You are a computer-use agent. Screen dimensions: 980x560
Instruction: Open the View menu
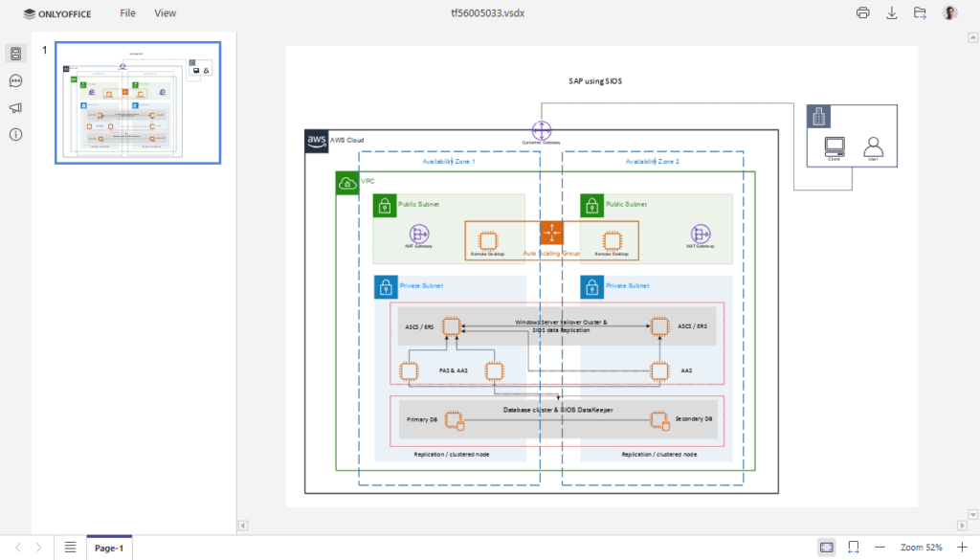pyautogui.click(x=165, y=12)
